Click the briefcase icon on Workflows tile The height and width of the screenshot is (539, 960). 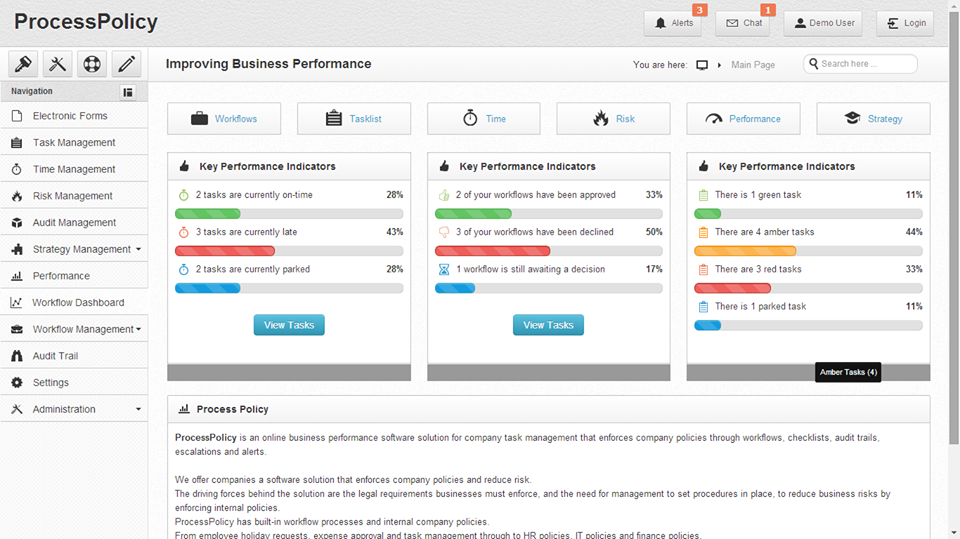pos(199,119)
